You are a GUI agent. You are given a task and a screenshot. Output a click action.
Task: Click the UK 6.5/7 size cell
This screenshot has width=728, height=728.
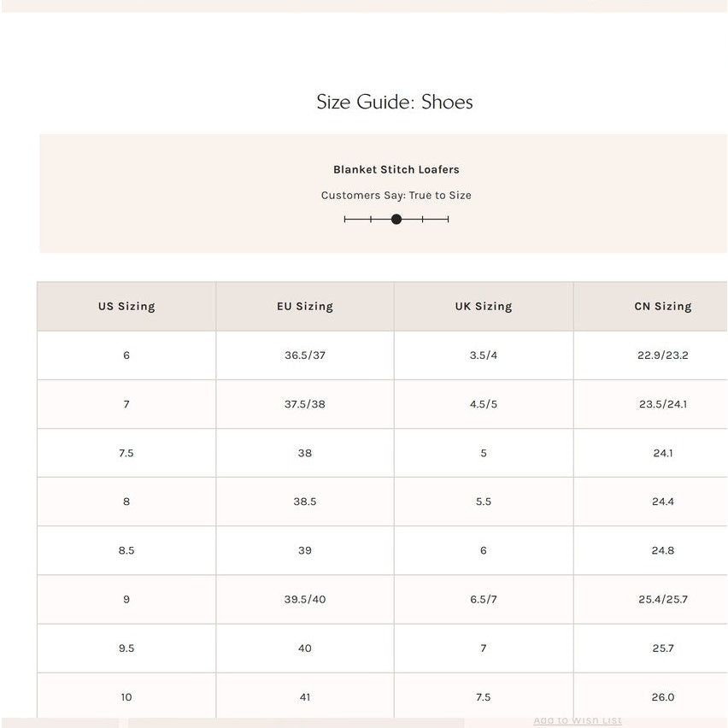(484, 599)
